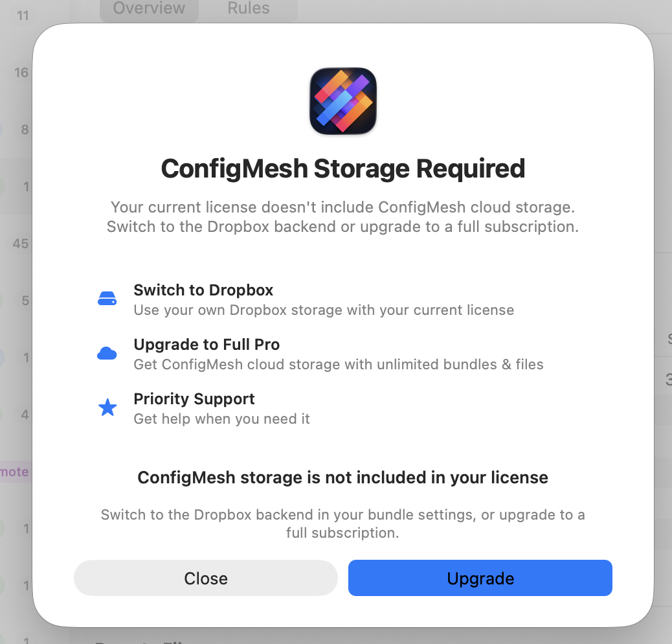Viewport: 672px width, 644px height.
Task: Click the bold storage warning text
Action: pos(342,477)
